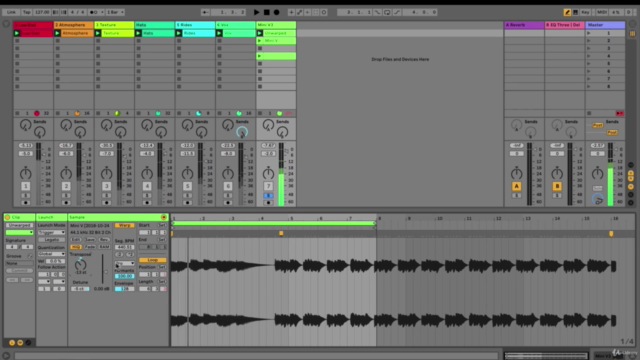Screen dimensions: 640x360
Task: Open the Groove None chooser
Action: [19, 263]
